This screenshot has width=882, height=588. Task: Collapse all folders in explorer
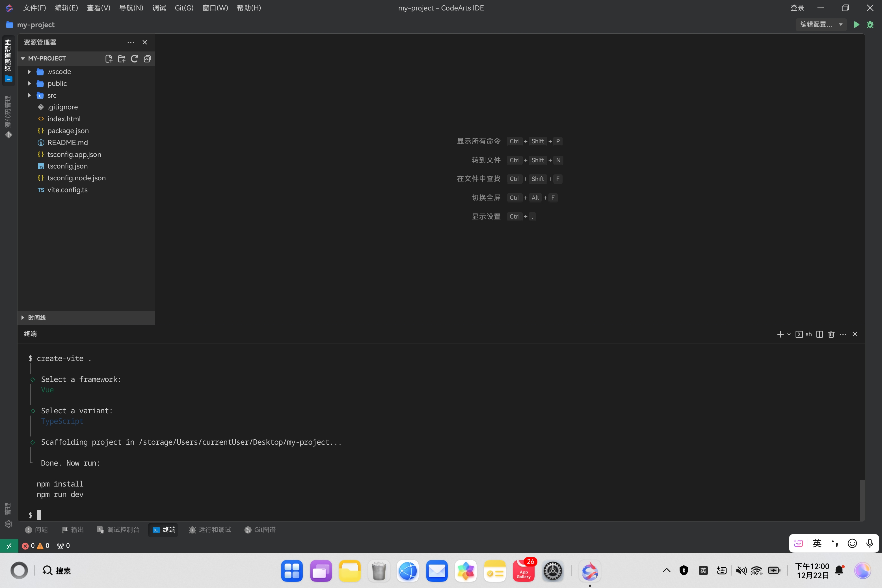[x=147, y=59]
